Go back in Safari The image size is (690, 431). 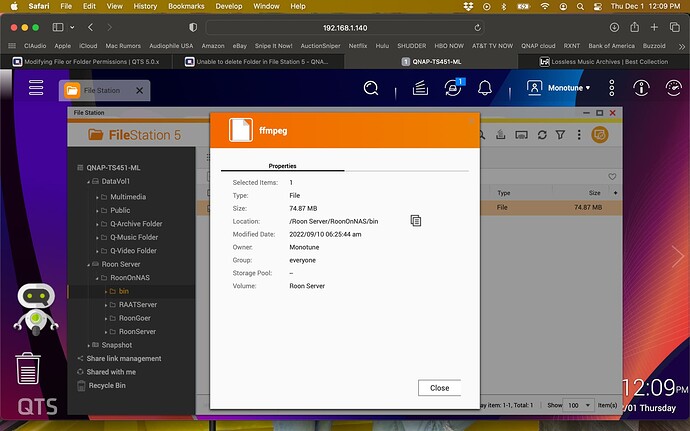(90, 27)
